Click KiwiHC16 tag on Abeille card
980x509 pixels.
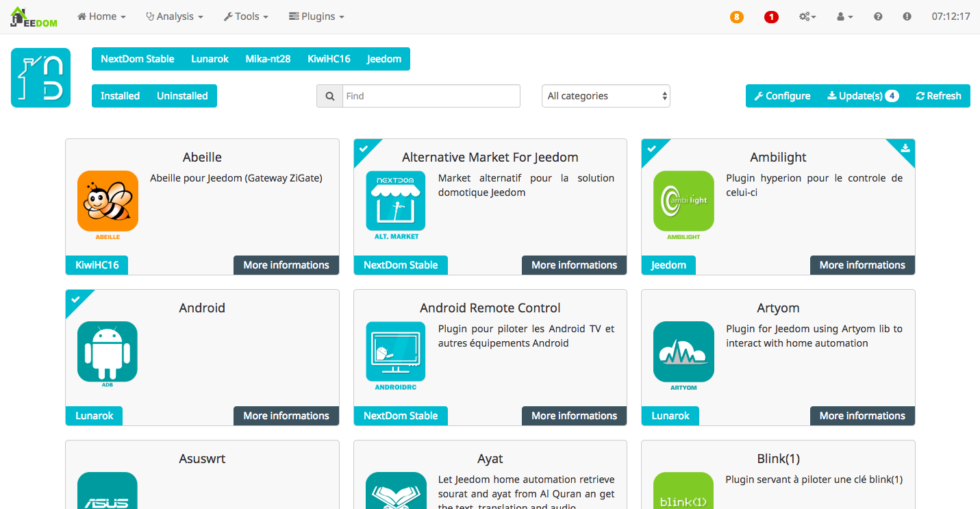[x=97, y=265]
